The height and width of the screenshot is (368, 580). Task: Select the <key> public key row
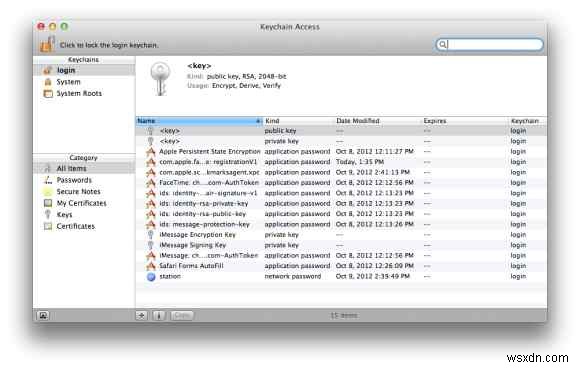pyautogui.click(x=341, y=131)
